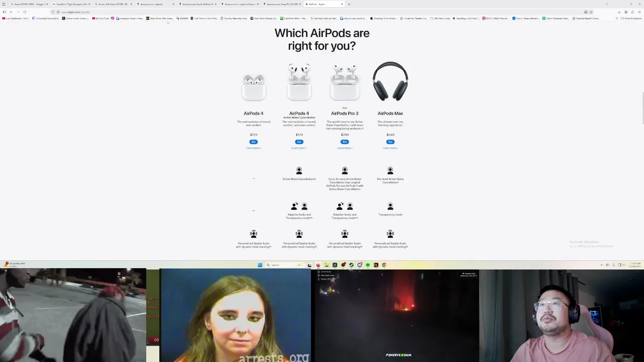Open the Windows Start menu
Screen dimensions: 644x362
260,265
